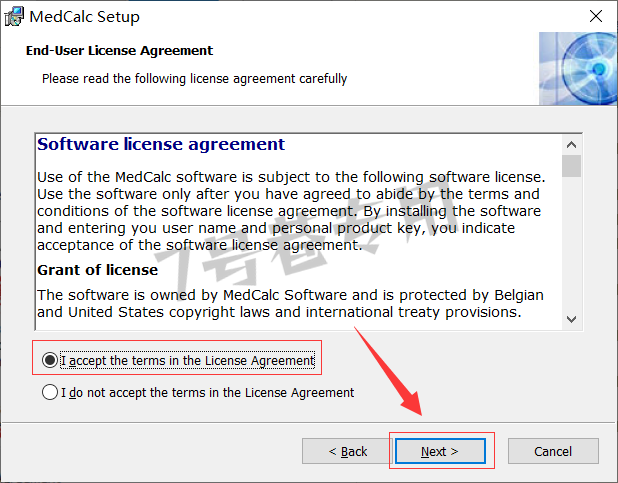
Task: Click the "I do not accept the terms" label
Action: (x=208, y=393)
